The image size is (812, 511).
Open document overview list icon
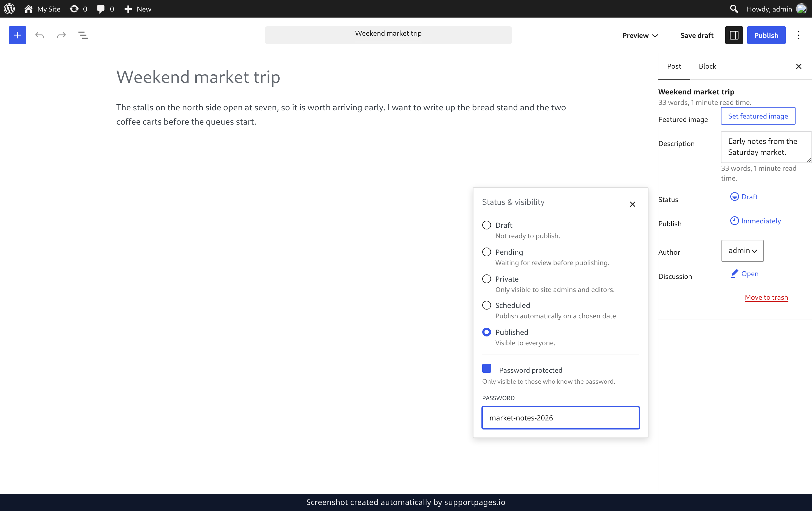click(83, 35)
